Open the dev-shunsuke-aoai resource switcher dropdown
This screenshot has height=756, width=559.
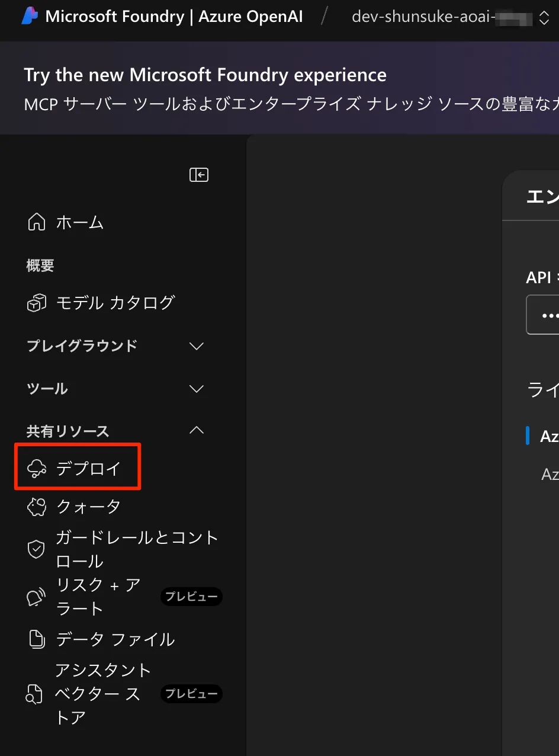(x=544, y=17)
